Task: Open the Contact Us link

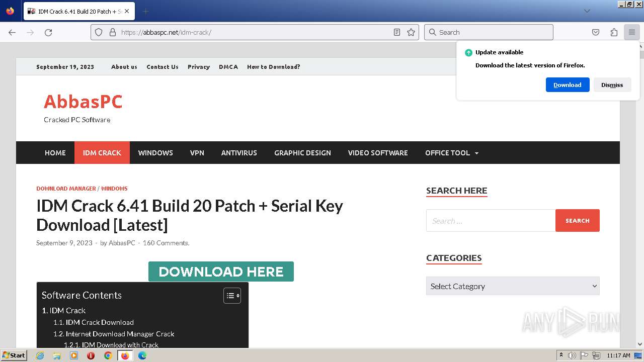Action: click(x=163, y=67)
